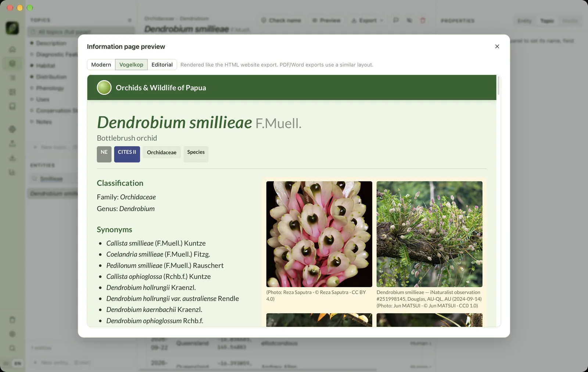Select the Notes topic in background list
This screenshot has height=372, width=588.
(x=44, y=122)
